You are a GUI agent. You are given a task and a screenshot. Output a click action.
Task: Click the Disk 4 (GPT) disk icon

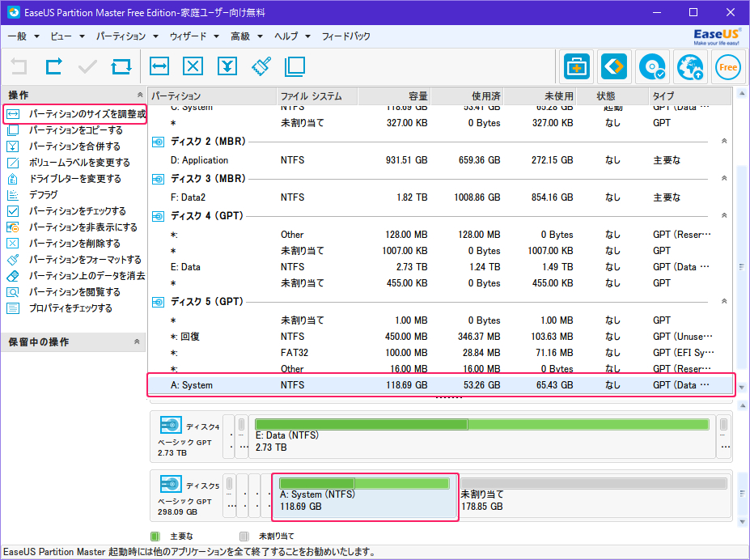point(158,217)
